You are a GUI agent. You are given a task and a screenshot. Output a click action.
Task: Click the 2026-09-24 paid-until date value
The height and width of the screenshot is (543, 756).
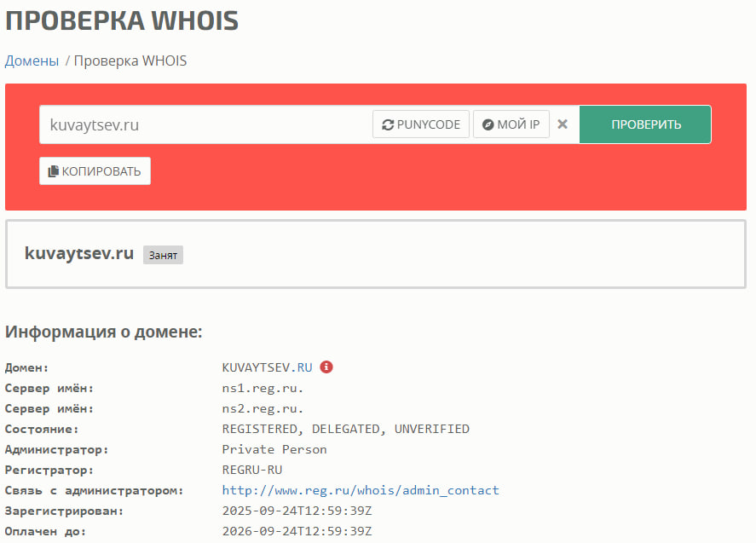[297, 531]
